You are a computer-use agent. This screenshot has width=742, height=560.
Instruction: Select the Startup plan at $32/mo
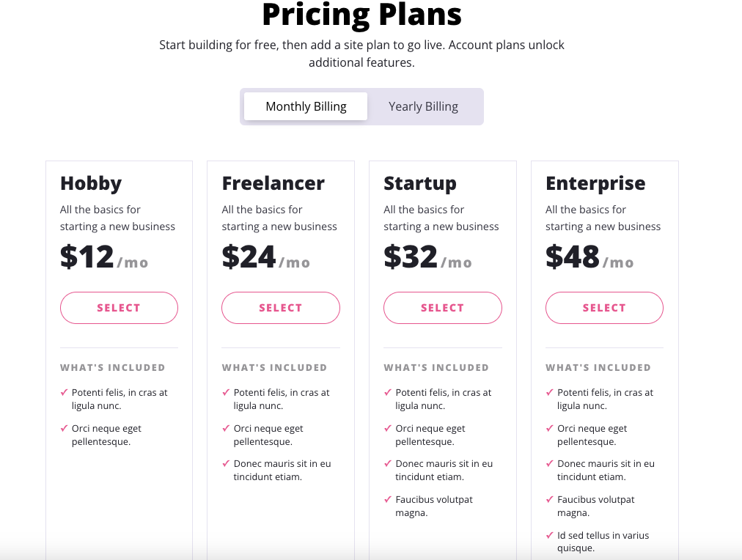point(443,308)
